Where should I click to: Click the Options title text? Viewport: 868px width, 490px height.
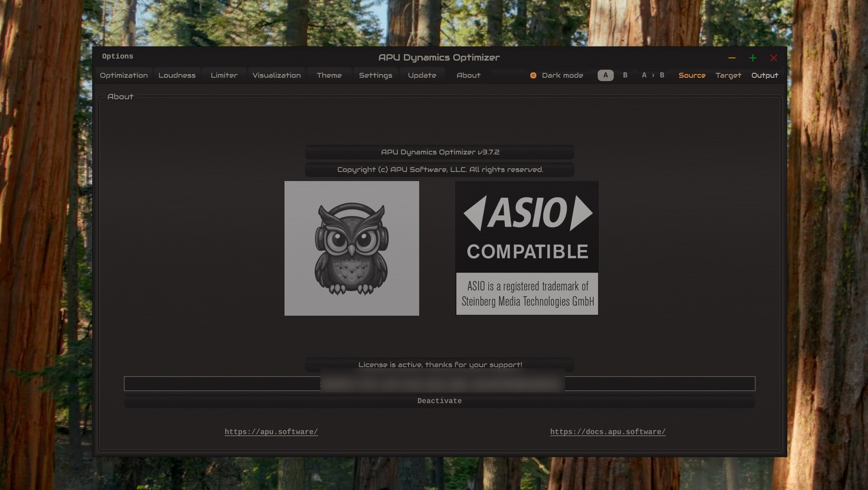pyautogui.click(x=118, y=56)
